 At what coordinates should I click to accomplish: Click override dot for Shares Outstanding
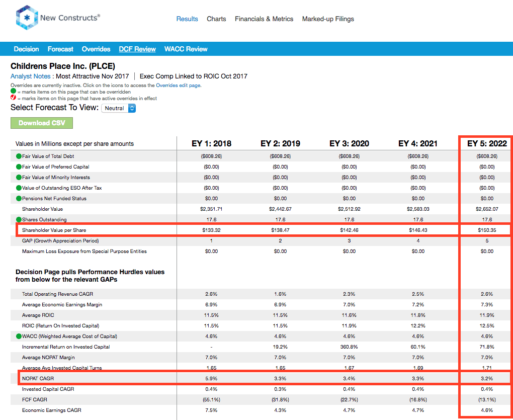[x=19, y=219]
